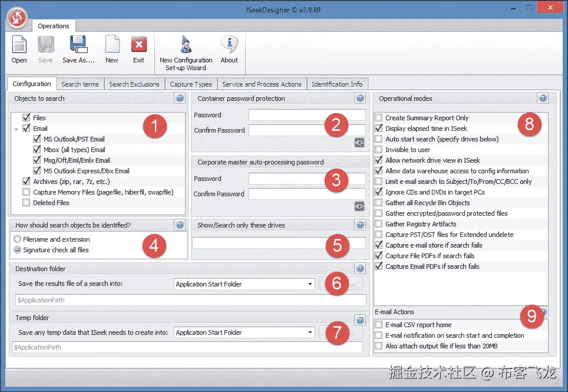The width and height of the screenshot is (568, 392).
Task: Click Corporate master Password field
Action: tap(307, 179)
